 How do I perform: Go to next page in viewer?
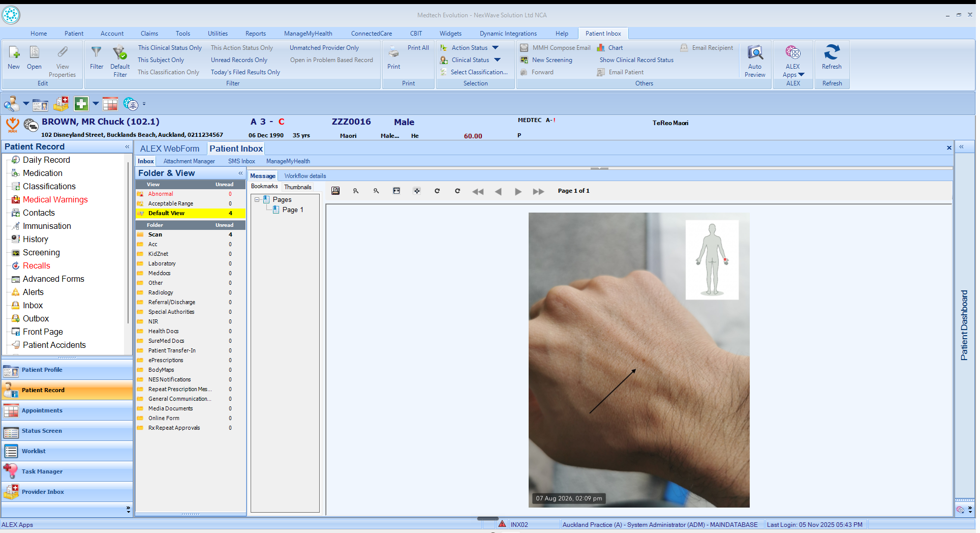pos(518,192)
